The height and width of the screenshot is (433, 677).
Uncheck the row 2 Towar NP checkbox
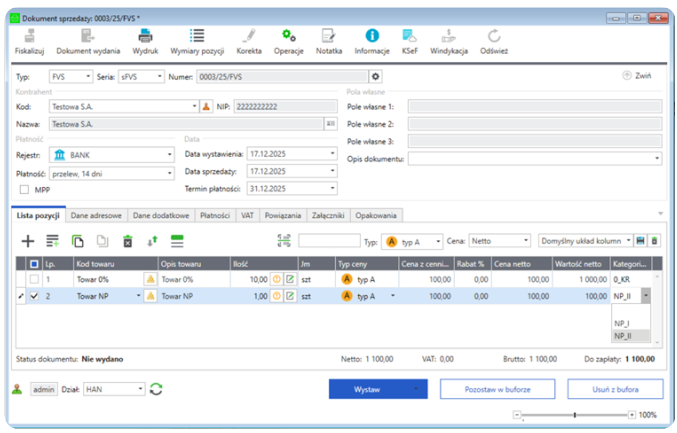(x=35, y=296)
